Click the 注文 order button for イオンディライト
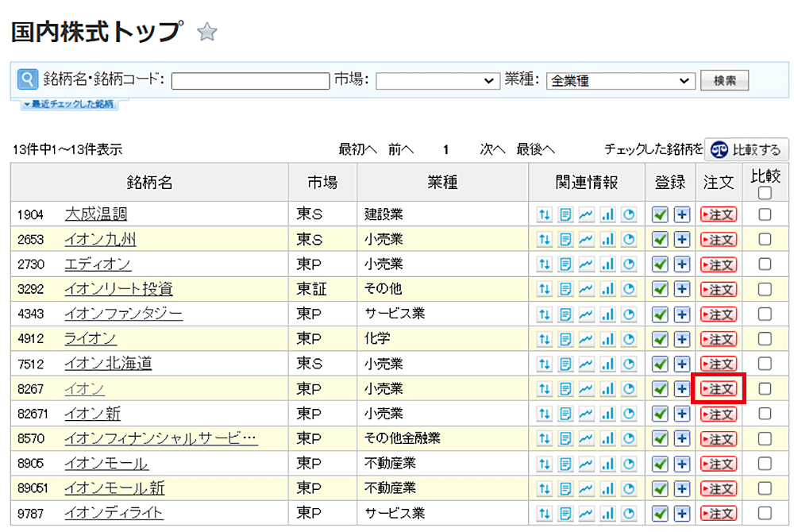This screenshot has height=532, width=794. tap(719, 513)
